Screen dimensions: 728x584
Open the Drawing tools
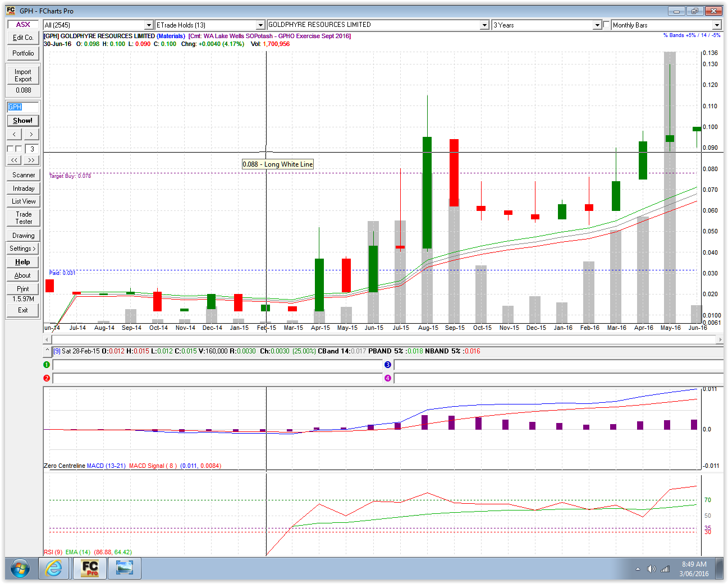pos(23,236)
